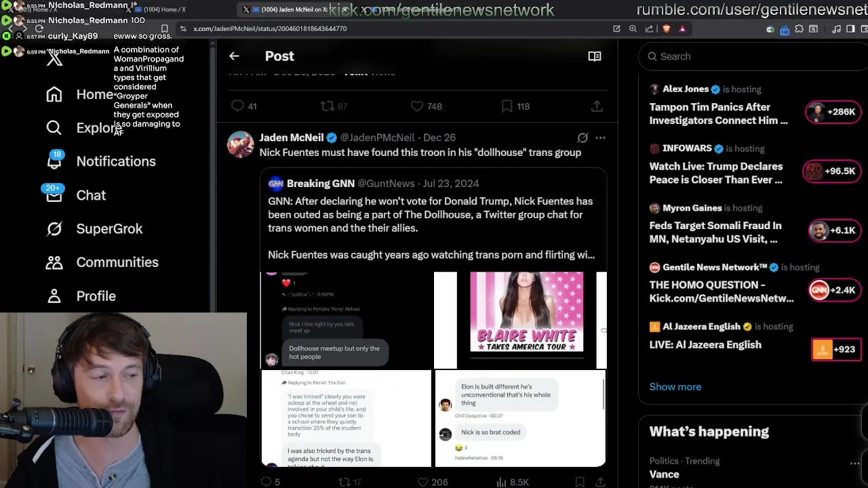Click the repost icon showing 17
Screen dimensions: 868x488
point(344,482)
